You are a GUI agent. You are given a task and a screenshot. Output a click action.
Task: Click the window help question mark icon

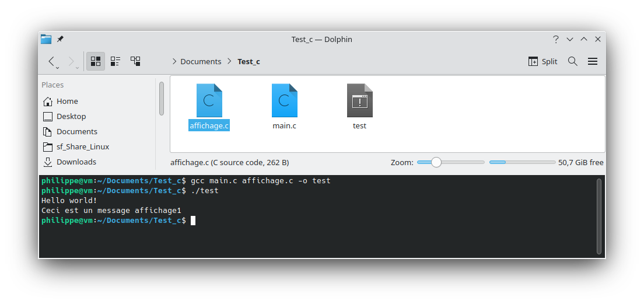[x=556, y=39]
